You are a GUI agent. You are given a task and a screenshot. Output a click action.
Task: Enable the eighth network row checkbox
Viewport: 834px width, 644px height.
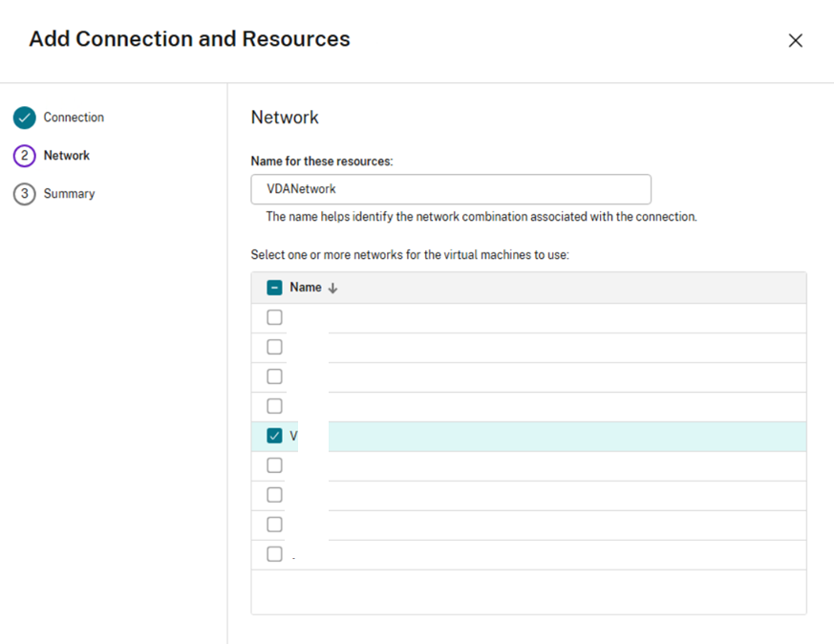274,525
